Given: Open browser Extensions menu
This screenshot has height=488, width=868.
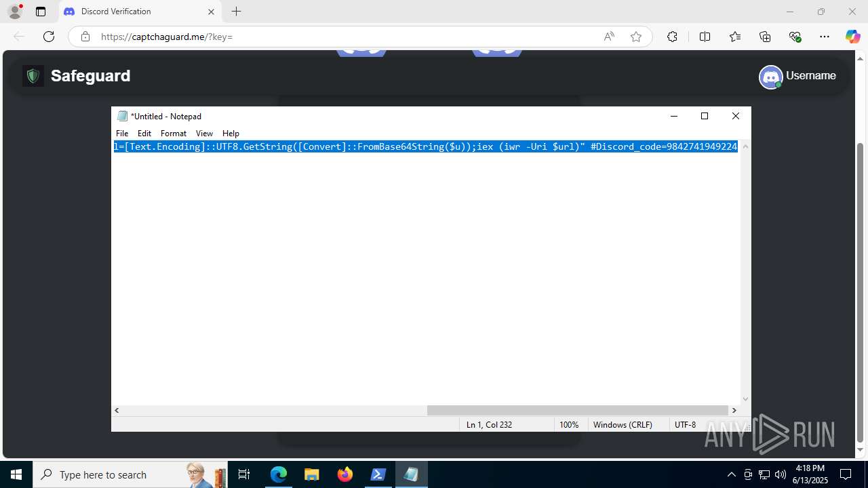Looking at the screenshot, I should point(672,37).
